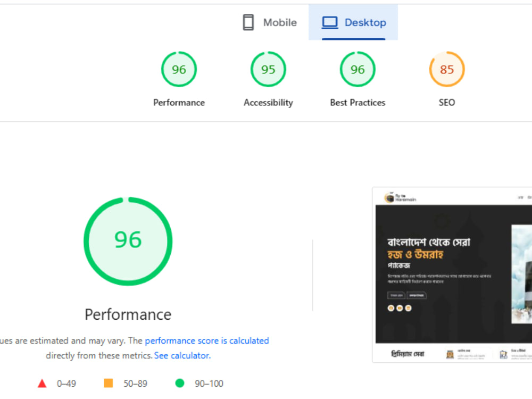Open the Best Practices score gauge
This screenshot has width=532, height=399.
(x=358, y=69)
